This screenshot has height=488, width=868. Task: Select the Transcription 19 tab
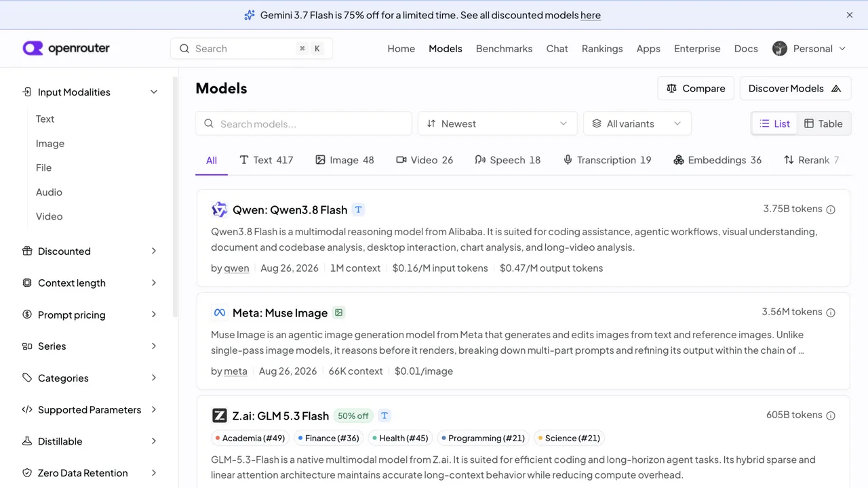607,161
